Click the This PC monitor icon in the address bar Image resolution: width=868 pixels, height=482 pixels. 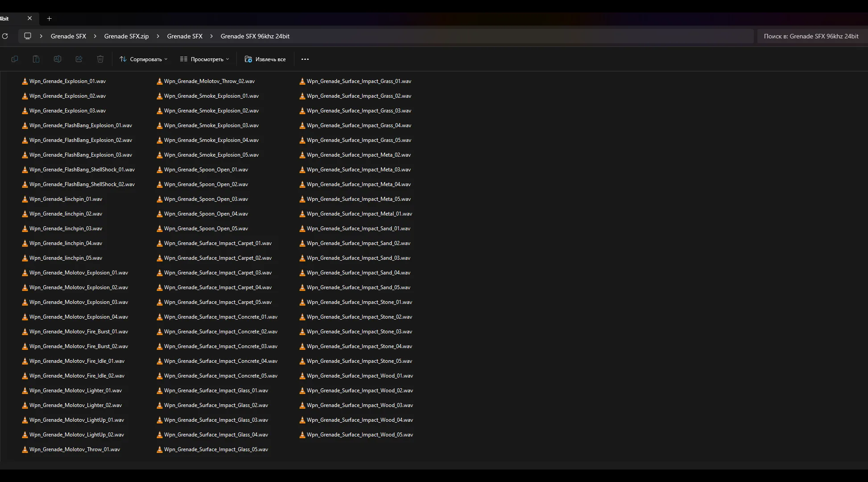[x=28, y=36]
